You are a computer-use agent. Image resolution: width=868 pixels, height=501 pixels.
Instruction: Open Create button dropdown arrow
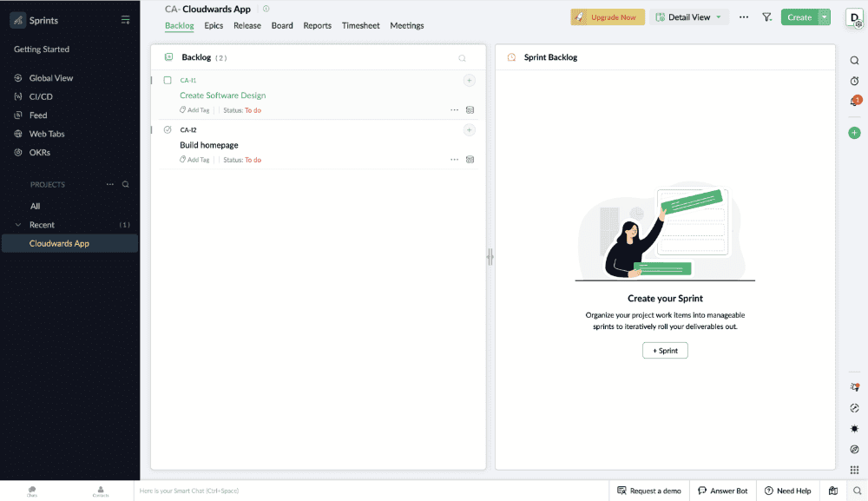(825, 17)
